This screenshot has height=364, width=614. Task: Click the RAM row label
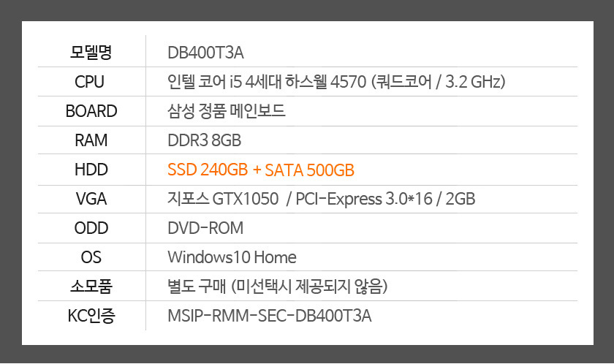tap(91, 140)
